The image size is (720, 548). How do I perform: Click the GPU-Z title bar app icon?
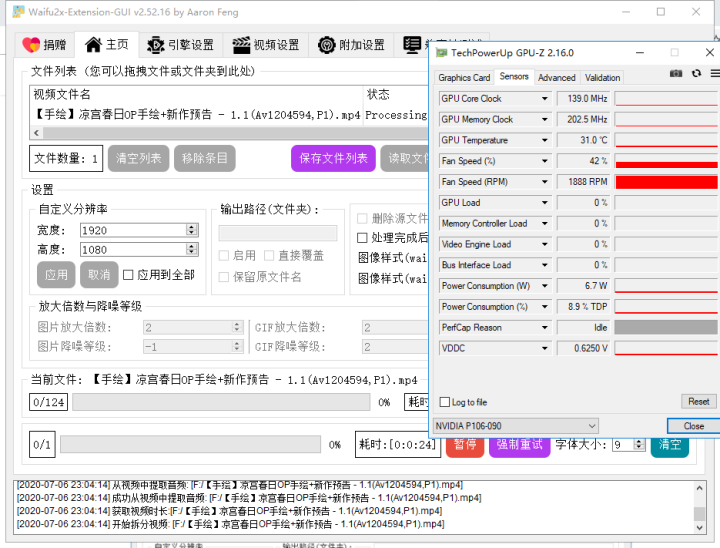click(x=441, y=53)
